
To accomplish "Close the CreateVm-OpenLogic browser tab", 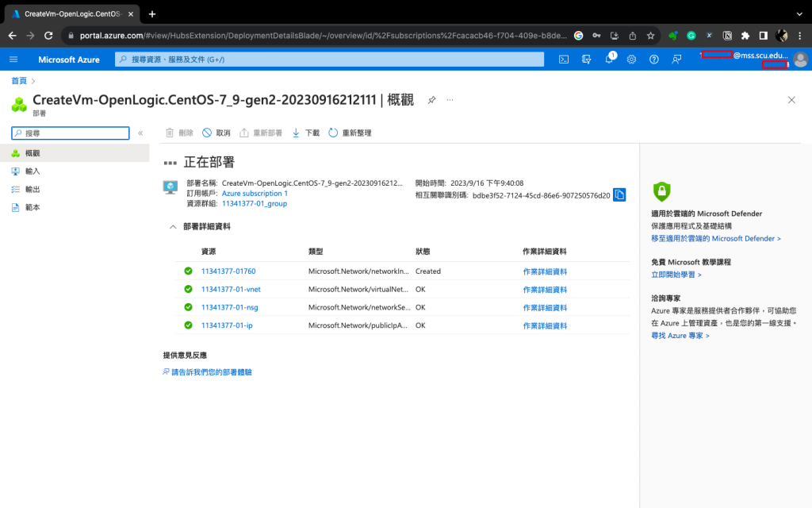I will coord(131,14).
